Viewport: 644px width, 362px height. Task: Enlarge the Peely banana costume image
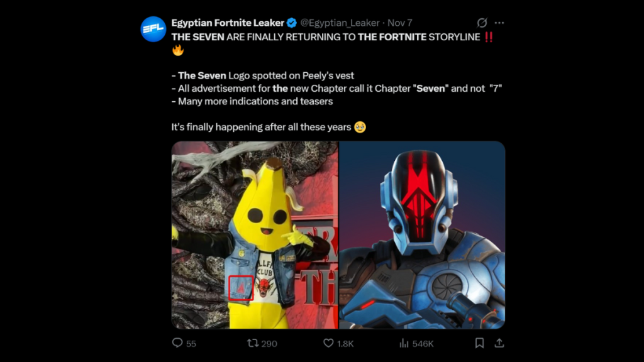(253, 236)
